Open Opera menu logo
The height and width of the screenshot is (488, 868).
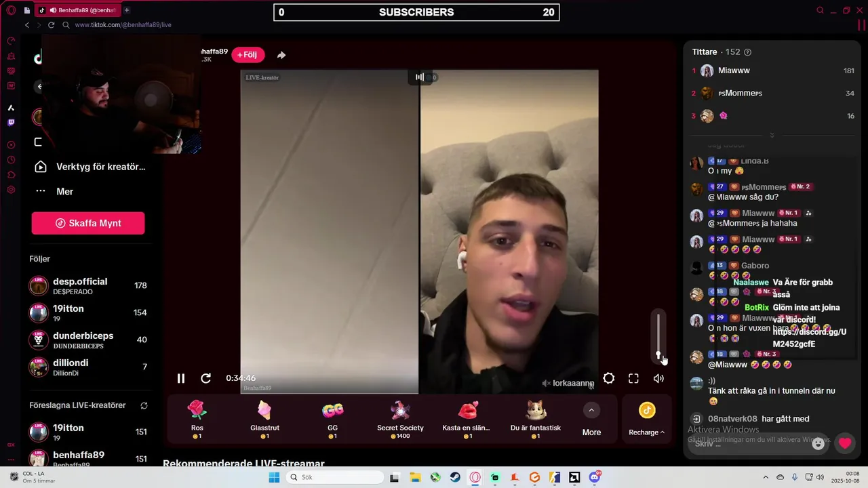click(x=11, y=10)
